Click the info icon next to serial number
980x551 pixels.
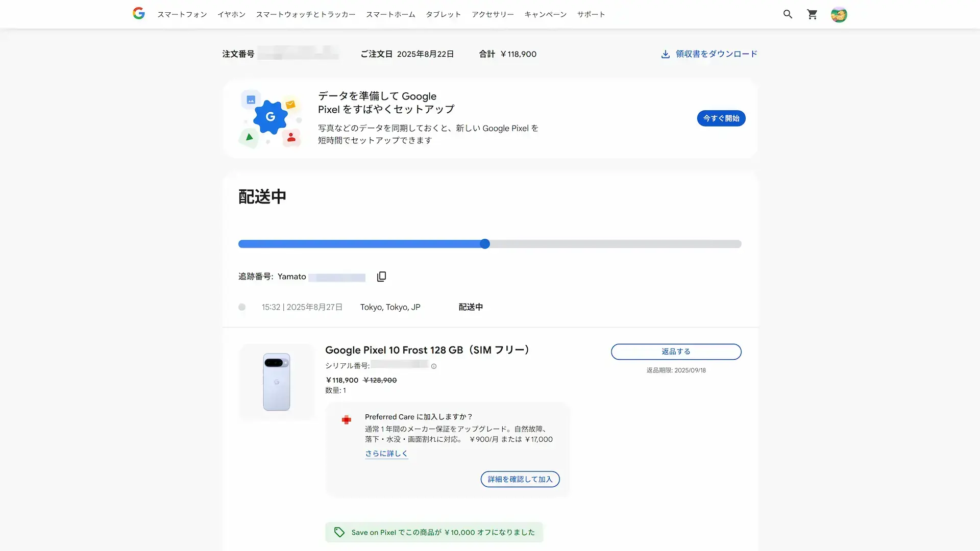(434, 366)
